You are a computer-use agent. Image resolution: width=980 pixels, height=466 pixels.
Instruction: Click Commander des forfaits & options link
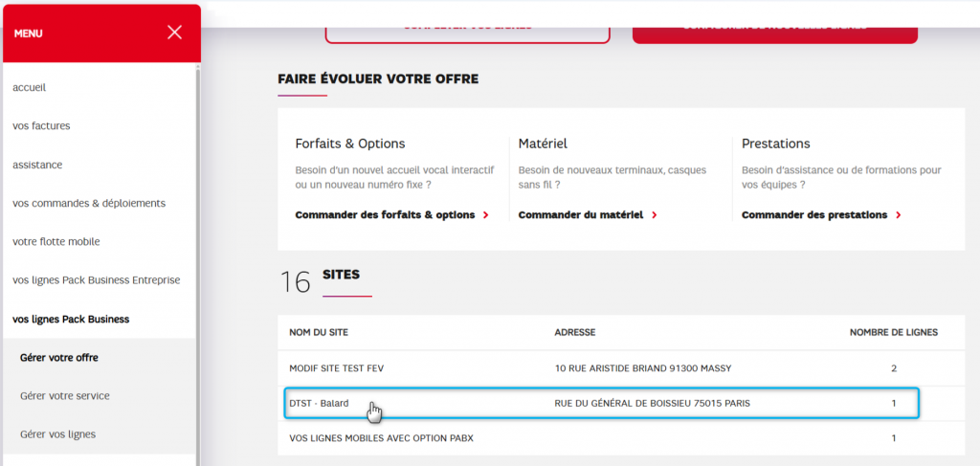pos(385,215)
